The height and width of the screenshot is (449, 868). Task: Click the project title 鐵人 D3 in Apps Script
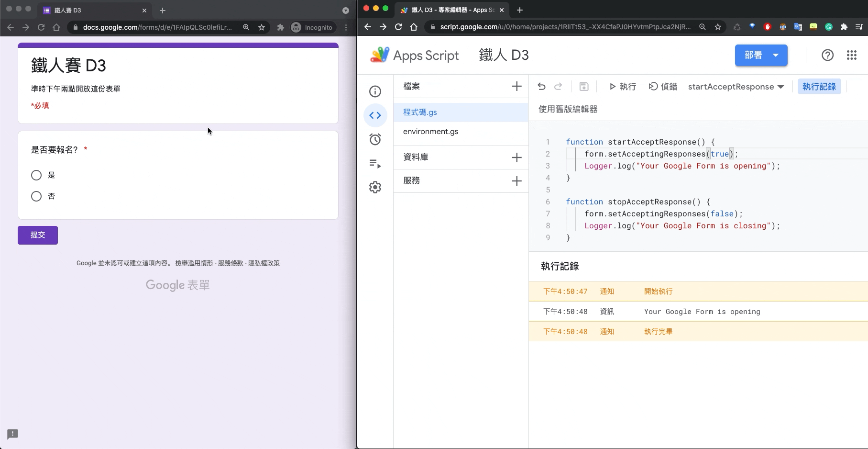click(x=504, y=55)
